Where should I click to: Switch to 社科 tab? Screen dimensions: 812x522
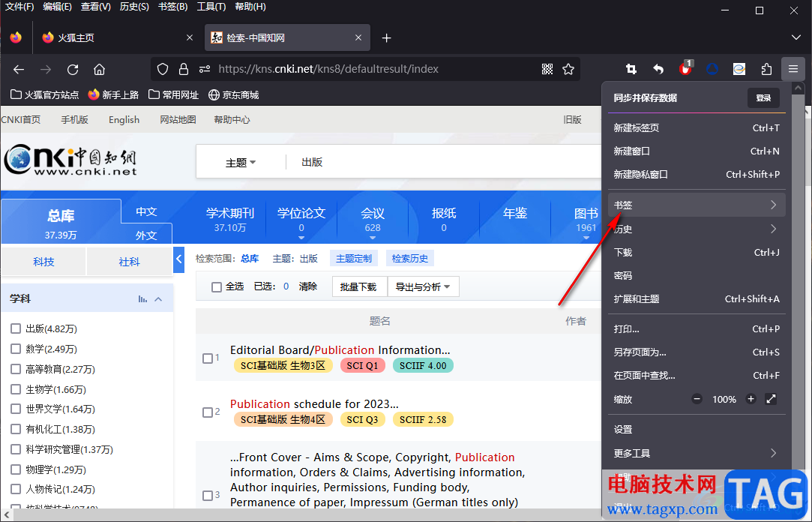pyautogui.click(x=129, y=262)
